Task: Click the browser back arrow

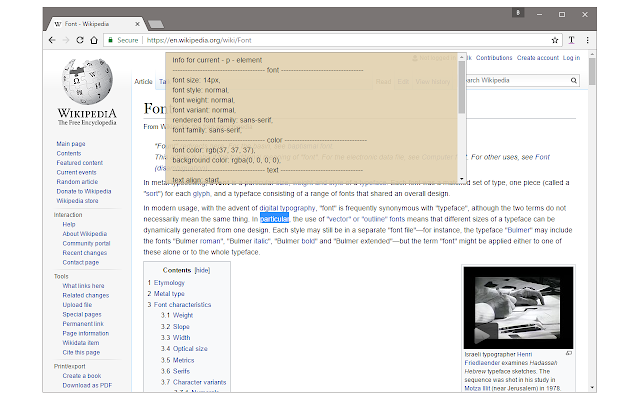Action: pyautogui.click(x=52, y=40)
